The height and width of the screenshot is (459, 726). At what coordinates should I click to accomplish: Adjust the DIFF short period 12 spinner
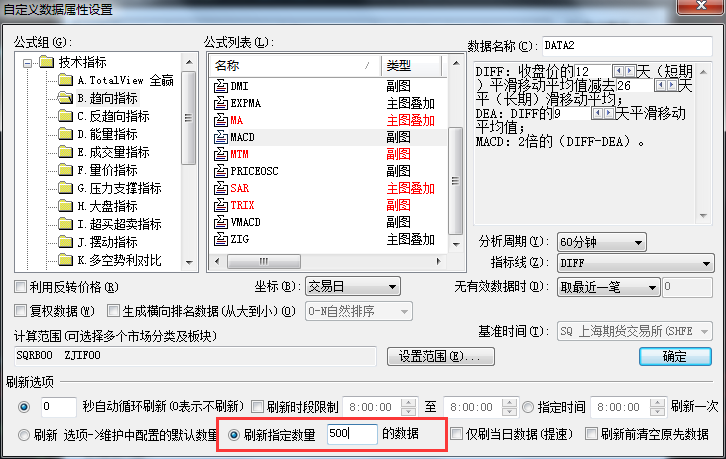(x=624, y=71)
